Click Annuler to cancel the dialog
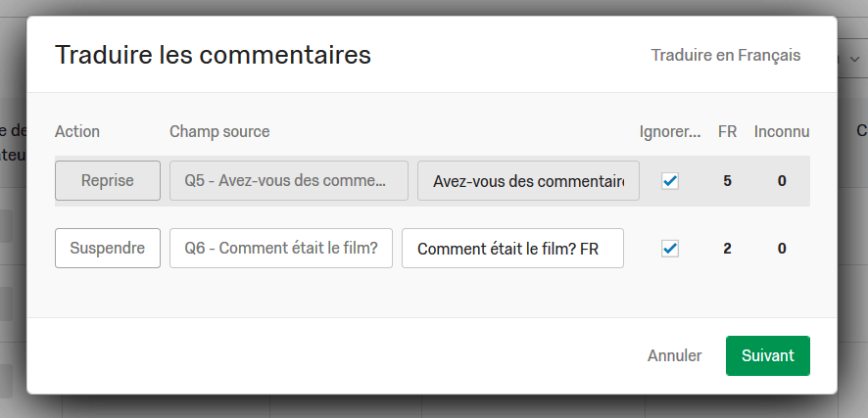The width and height of the screenshot is (868, 418). point(674,355)
